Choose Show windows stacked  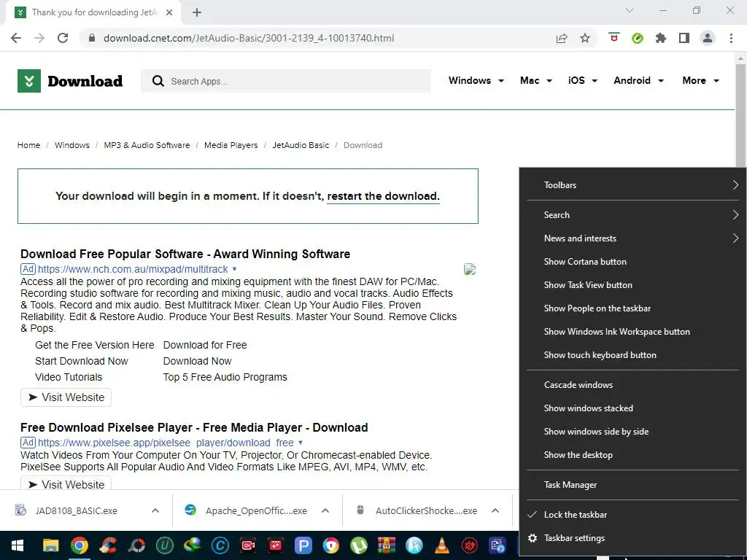632,408
